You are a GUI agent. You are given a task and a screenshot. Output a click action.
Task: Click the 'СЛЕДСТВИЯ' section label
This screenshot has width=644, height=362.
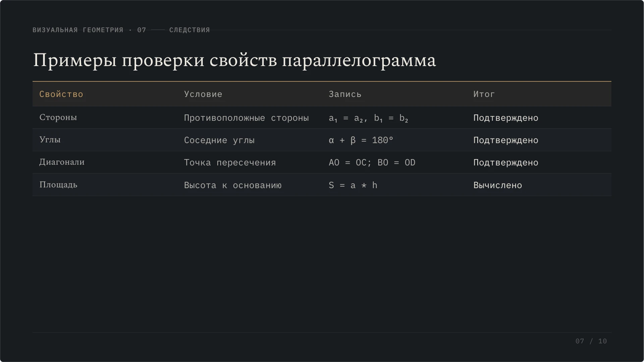click(190, 30)
